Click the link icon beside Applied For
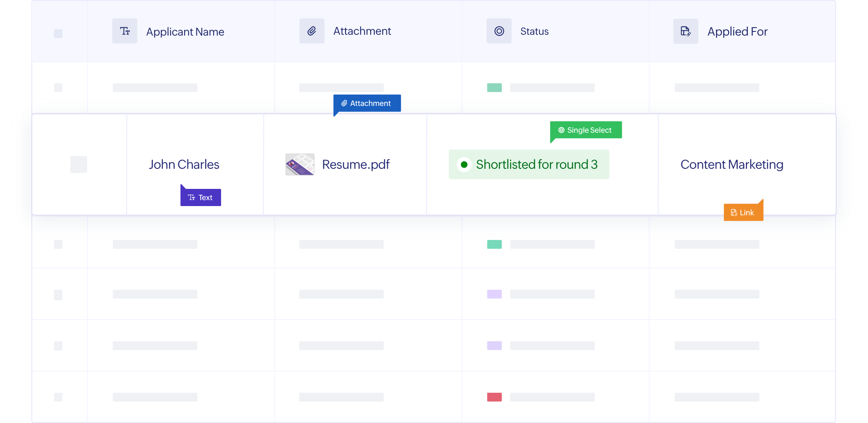 pos(685,31)
